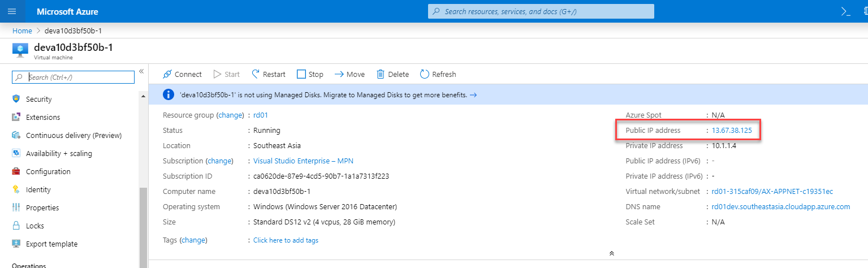The image size is (868, 268).
Task: Open Availability + scaling settings
Action: click(x=59, y=153)
